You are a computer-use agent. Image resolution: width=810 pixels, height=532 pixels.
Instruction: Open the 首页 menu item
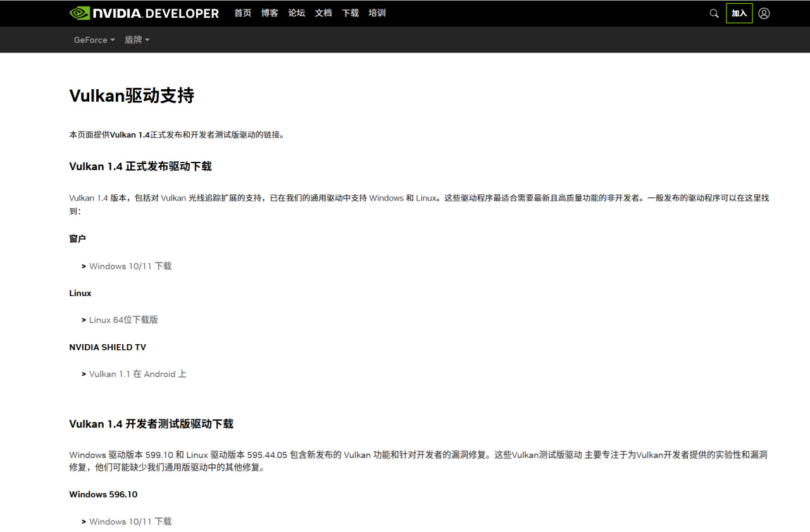[x=242, y=13]
